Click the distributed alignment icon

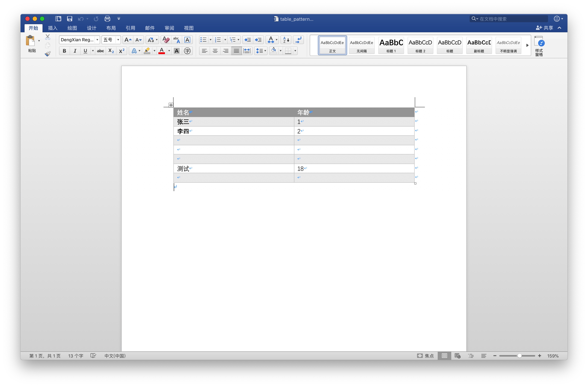[x=247, y=51]
